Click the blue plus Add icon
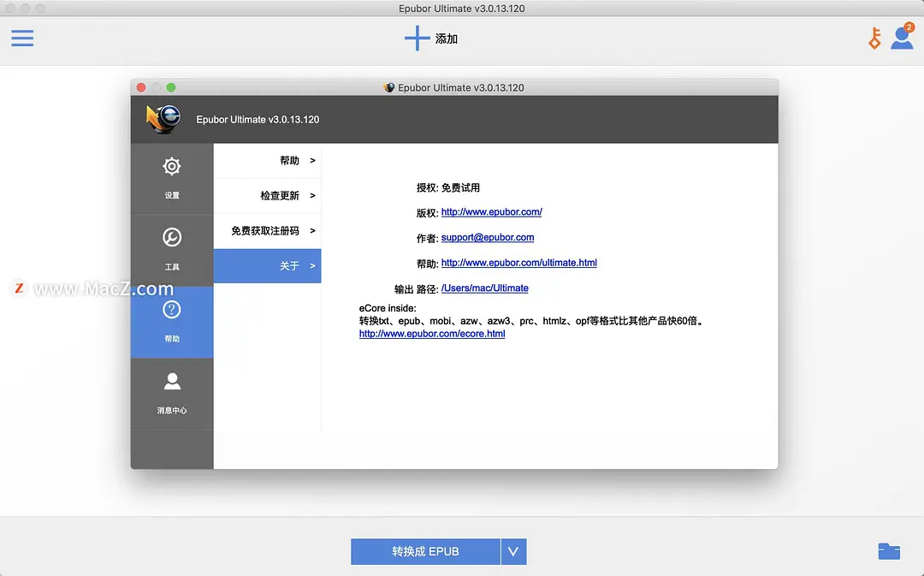Image resolution: width=924 pixels, height=576 pixels. pyautogui.click(x=418, y=39)
